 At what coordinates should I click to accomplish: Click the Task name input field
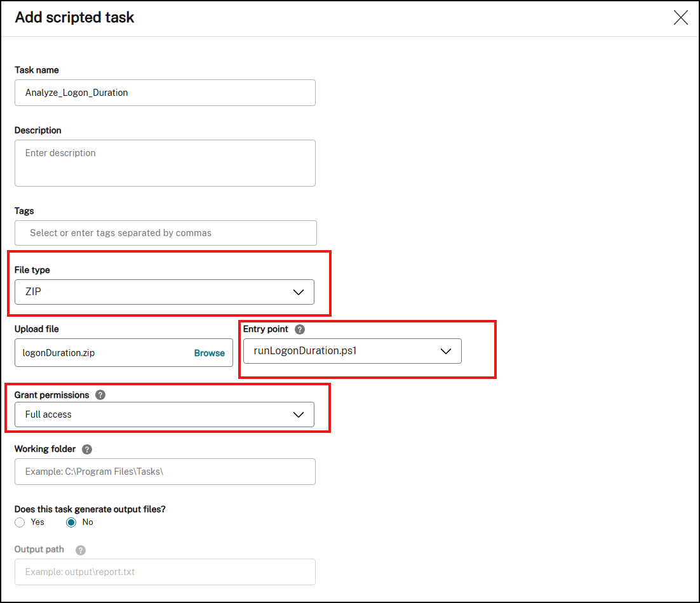click(x=165, y=93)
